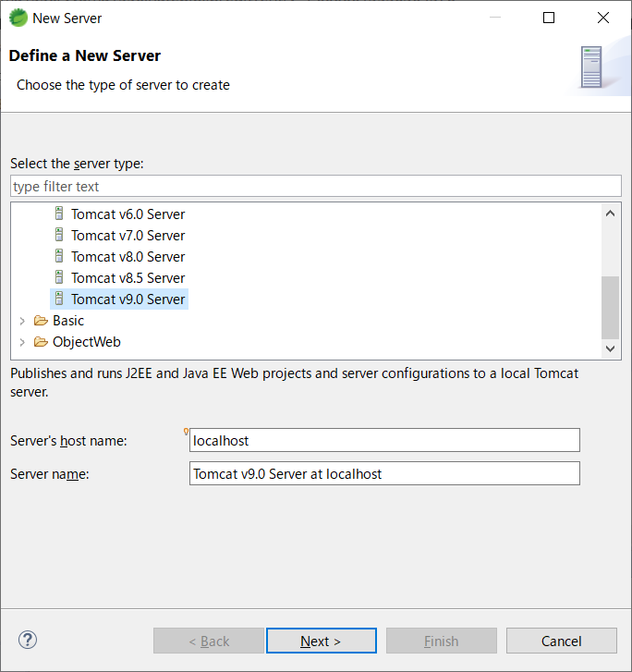Expand the Basic folder node

[x=22, y=321]
